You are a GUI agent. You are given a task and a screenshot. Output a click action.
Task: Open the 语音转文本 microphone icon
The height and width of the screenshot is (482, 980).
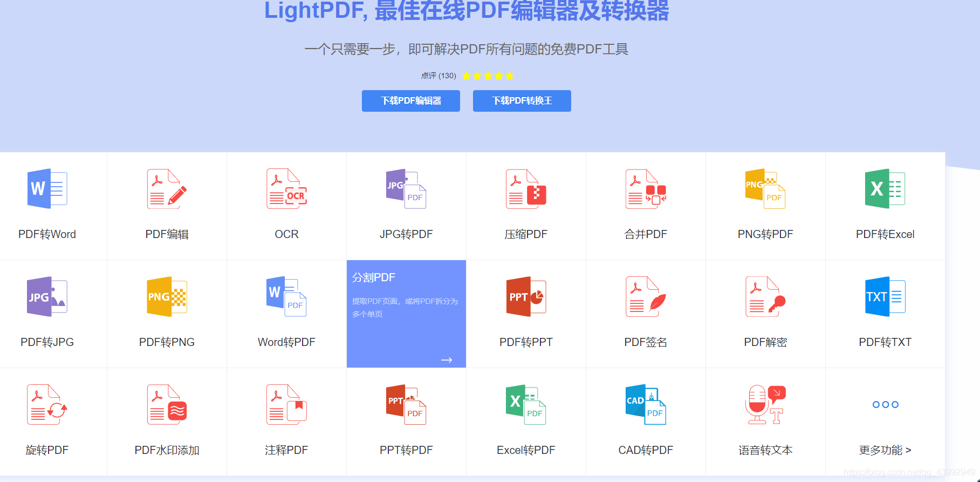(x=765, y=404)
